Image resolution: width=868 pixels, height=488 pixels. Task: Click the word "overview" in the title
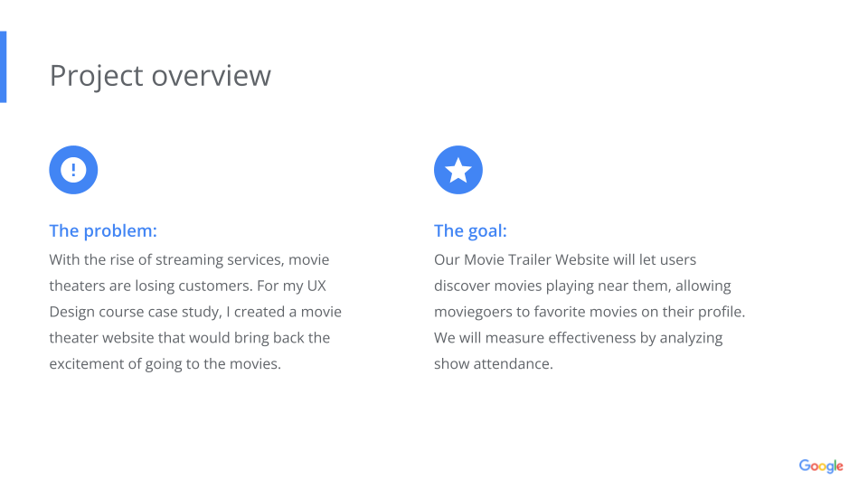[212, 75]
